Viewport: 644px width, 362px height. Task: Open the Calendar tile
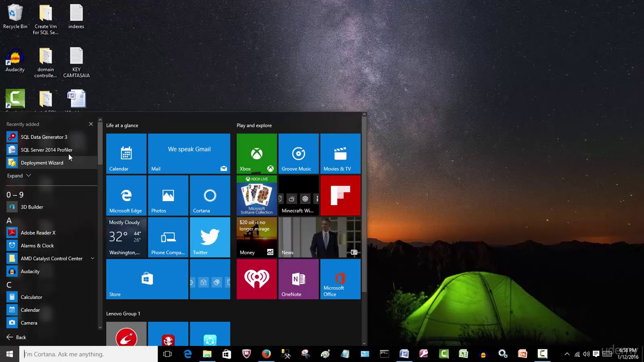[x=126, y=153]
